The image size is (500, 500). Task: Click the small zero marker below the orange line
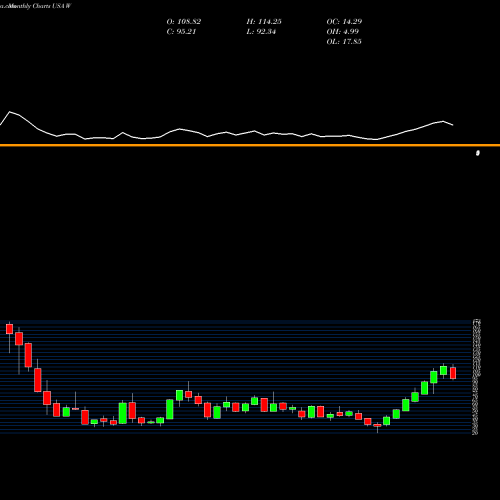478,153
